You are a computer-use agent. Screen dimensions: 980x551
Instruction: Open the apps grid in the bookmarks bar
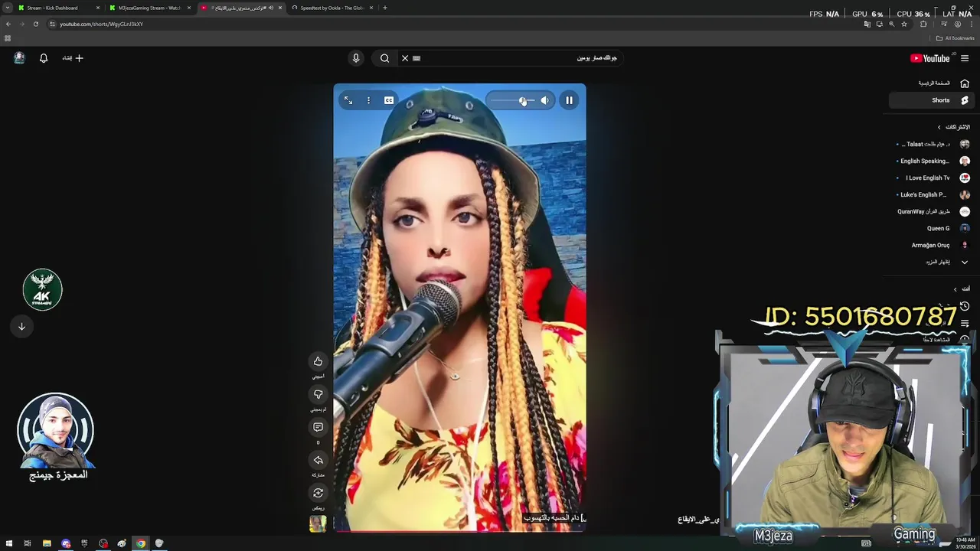8,38
